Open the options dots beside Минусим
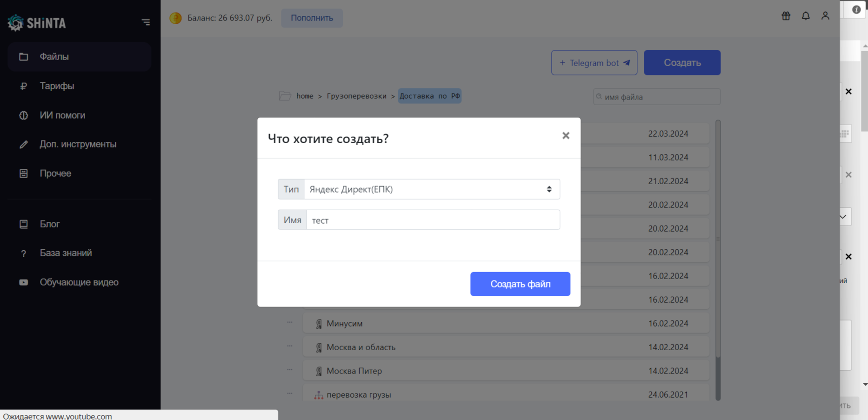Screen dimensions: 868x420 click(290, 322)
